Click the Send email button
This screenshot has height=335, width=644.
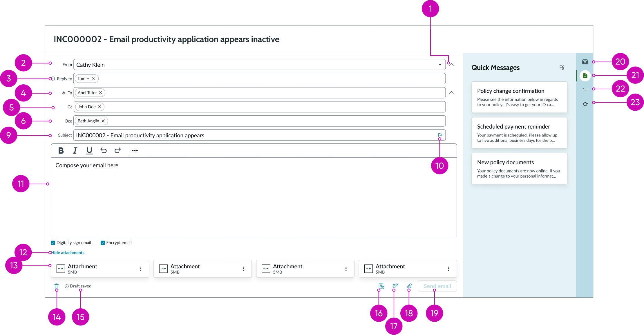click(437, 286)
